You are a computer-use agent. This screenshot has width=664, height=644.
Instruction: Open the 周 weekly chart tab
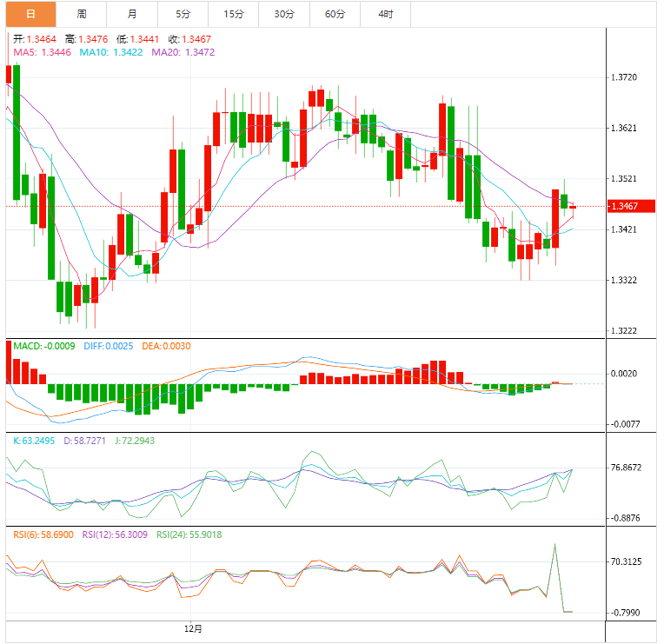point(82,14)
